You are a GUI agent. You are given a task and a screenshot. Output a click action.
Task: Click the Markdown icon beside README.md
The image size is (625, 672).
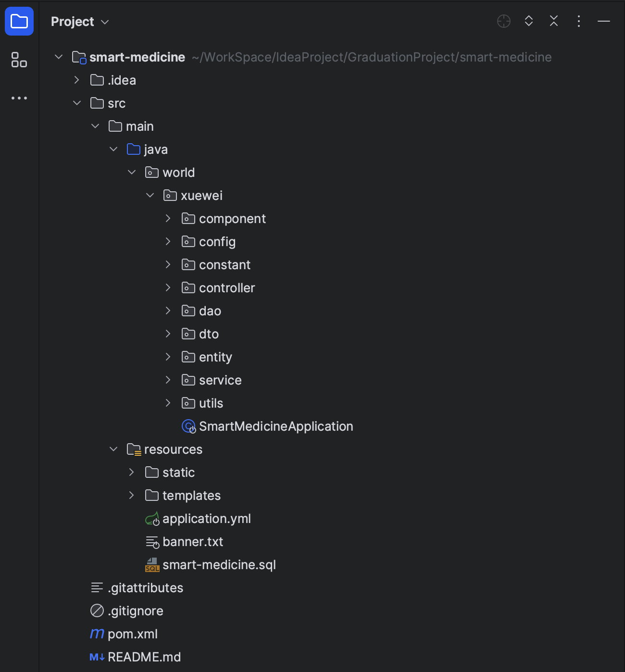(x=96, y=657)
